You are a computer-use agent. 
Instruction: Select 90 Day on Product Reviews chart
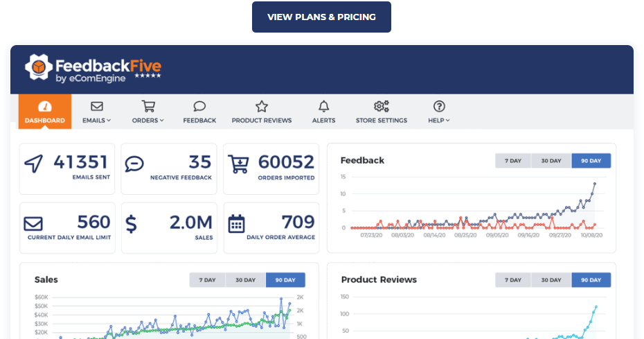click(x=591, y=280)
